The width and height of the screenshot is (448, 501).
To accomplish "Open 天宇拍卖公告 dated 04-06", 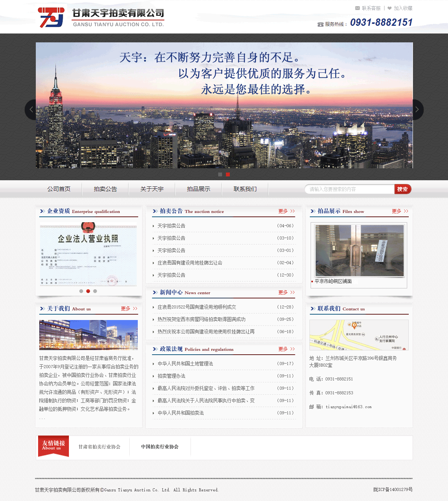I will click(171, 226).
